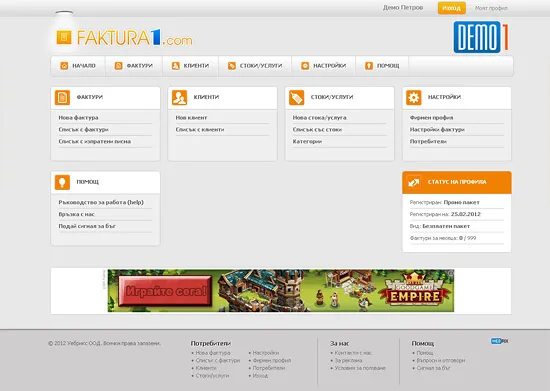Open НАЧАЛО in the navigation bar

[78, 66]
